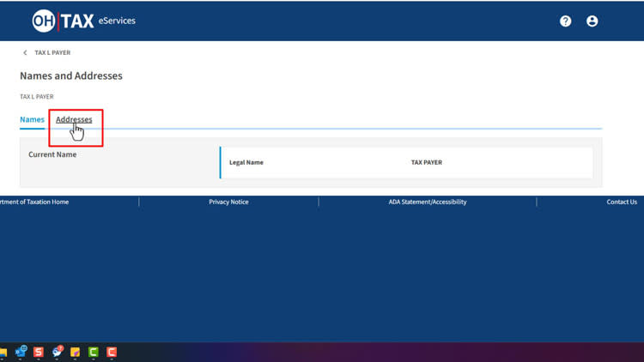Open the chat app with notification badge
This screenshot has height=362, width=644.
57,352
